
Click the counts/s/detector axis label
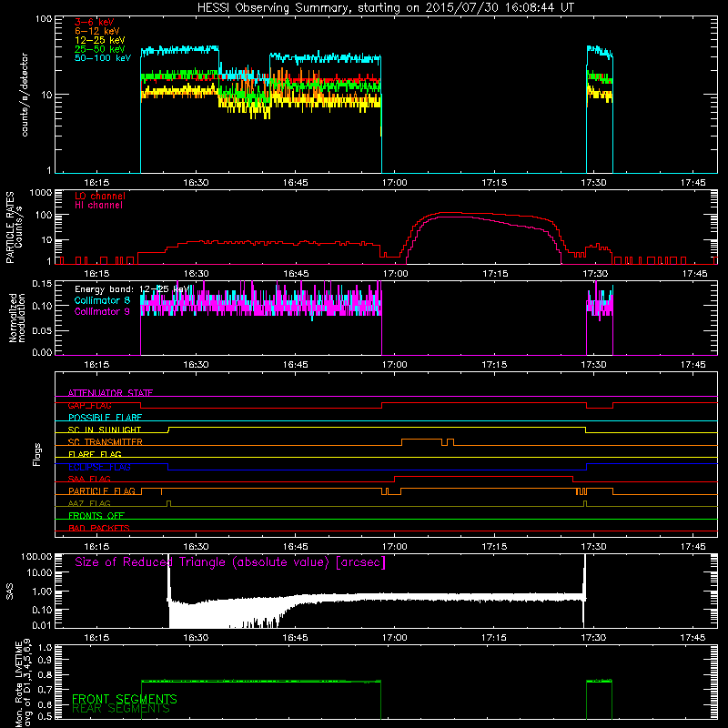tap(25, 95)
